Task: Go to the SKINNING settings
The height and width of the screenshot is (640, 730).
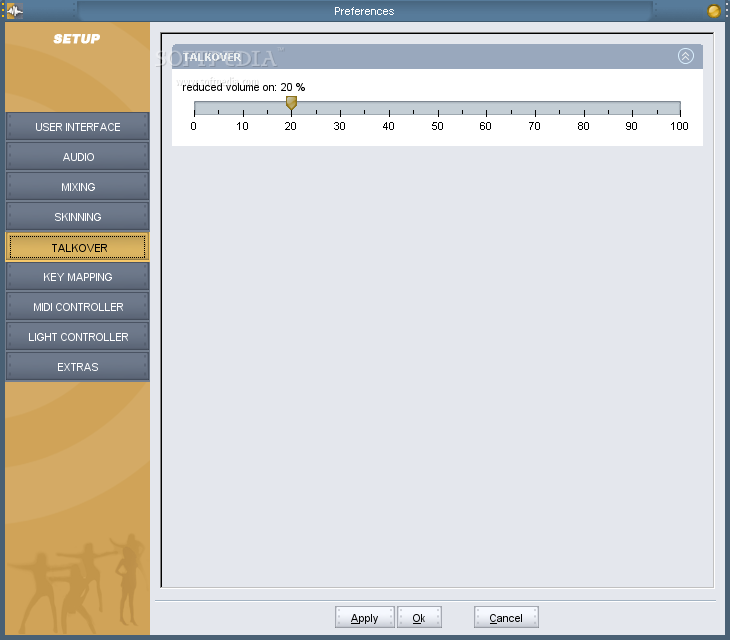Action: coord(77,217)
